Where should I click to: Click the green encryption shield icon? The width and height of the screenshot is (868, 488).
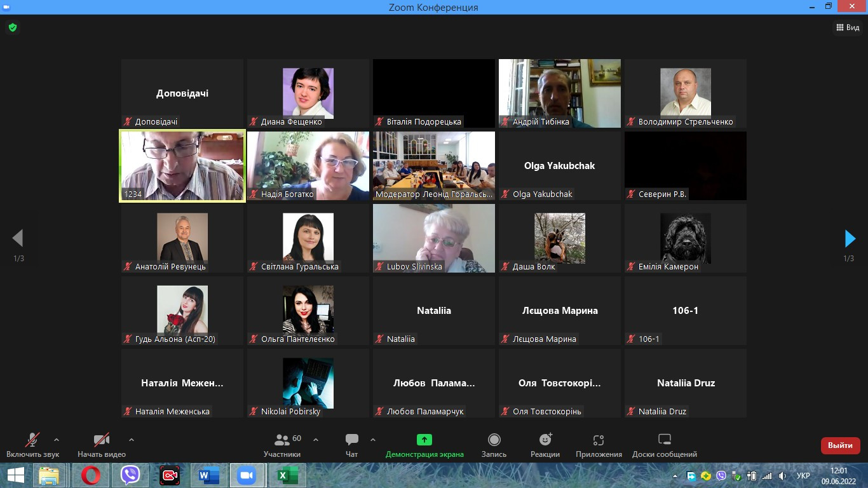pyautogui.click(x=12, y=27)
